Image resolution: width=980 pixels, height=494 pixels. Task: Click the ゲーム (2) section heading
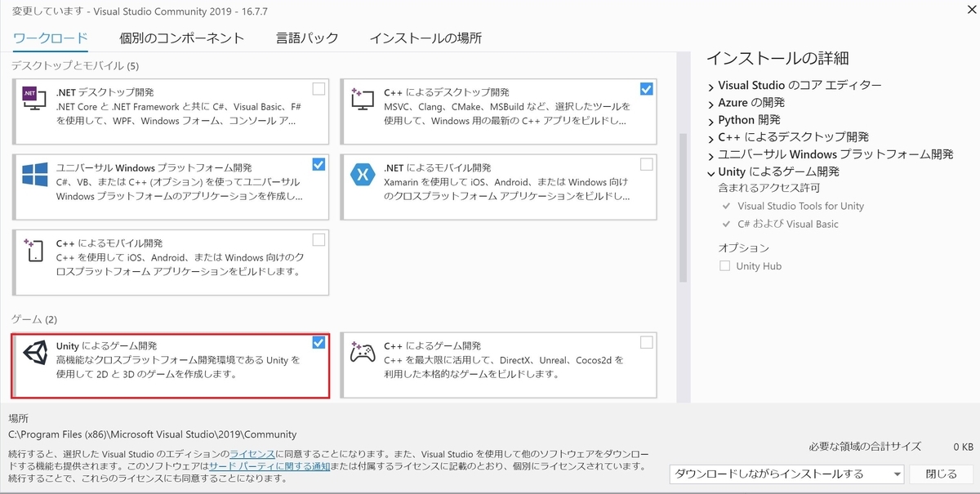34,318
